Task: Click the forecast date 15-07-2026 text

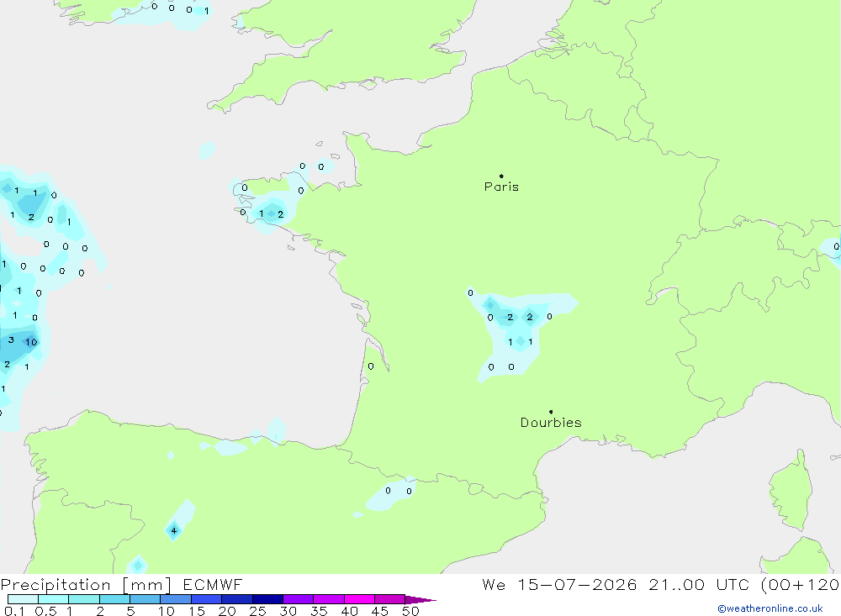Action: pyautogui.click(x=577, y=584)
